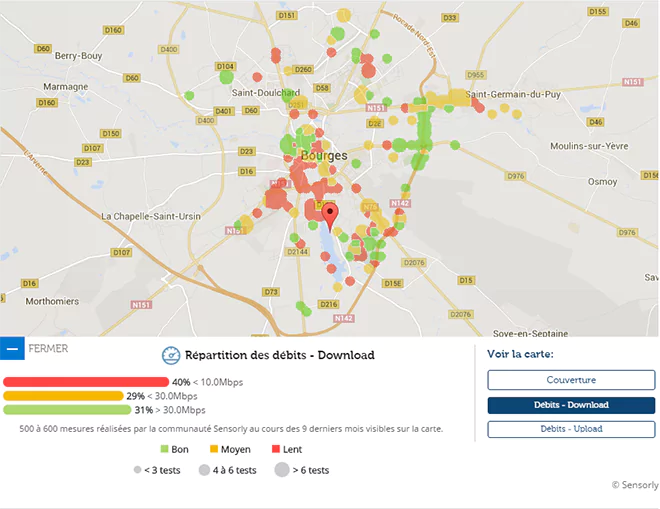
Task: Click the Bourges city label on map
Action: (324, 156)
